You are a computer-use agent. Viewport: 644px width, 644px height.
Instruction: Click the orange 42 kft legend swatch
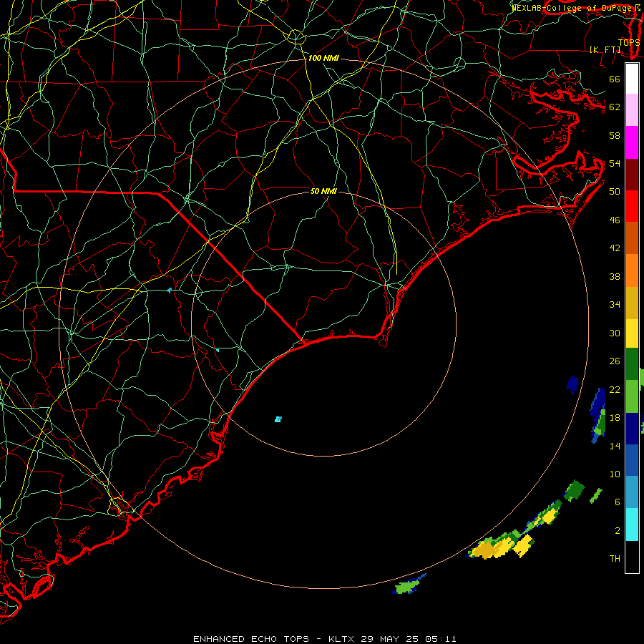click(632, 270)
